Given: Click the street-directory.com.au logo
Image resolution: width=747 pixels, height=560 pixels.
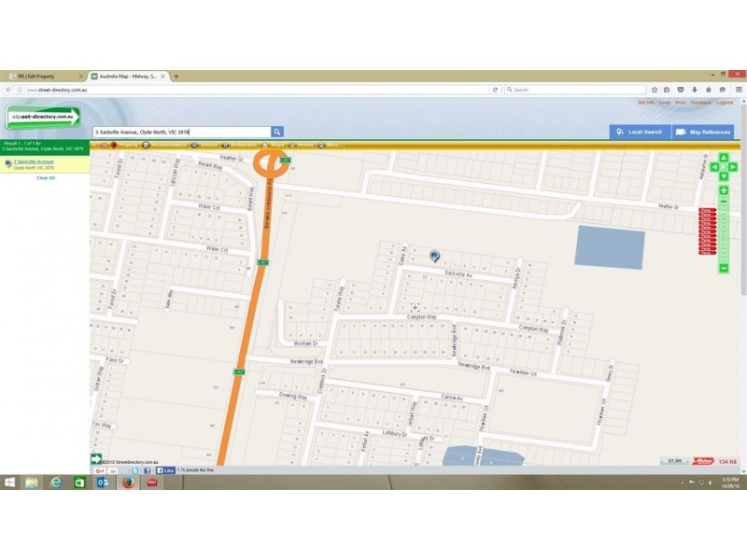Looking at the screenshot, I should (x=44, y=117).
